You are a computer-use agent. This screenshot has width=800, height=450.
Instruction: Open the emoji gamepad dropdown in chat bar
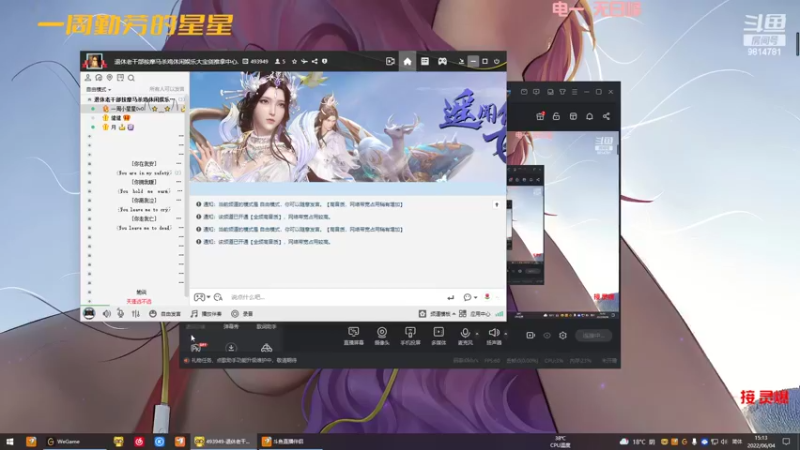(x=202, y=297)
